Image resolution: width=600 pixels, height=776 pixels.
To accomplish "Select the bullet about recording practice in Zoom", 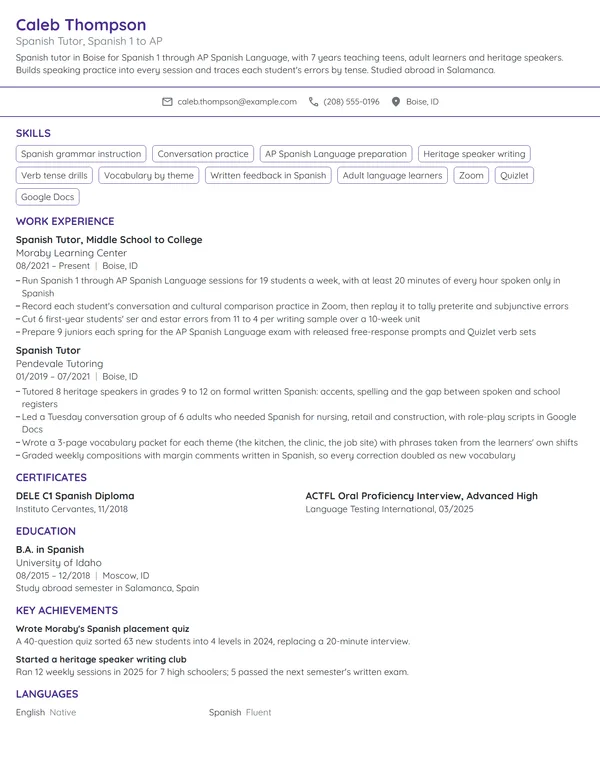I will click(x=292, y=306).
